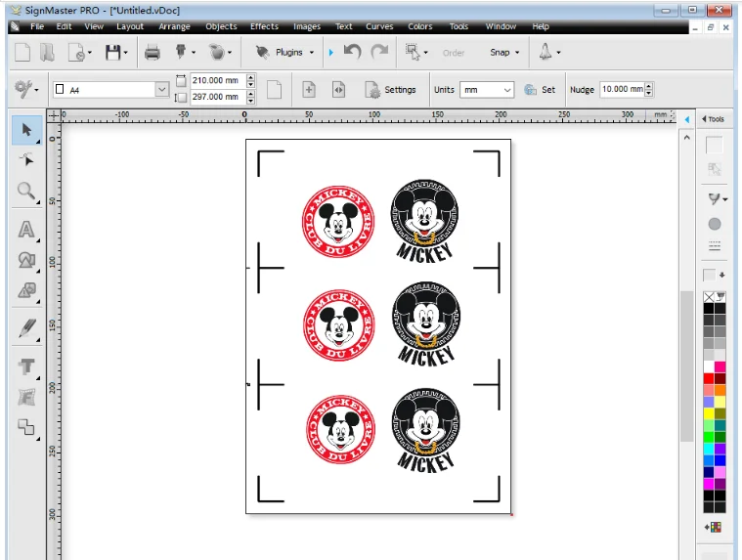Click the Order button
The width and height of the screenshot is (742, 560).
click(x=454, y=53)
